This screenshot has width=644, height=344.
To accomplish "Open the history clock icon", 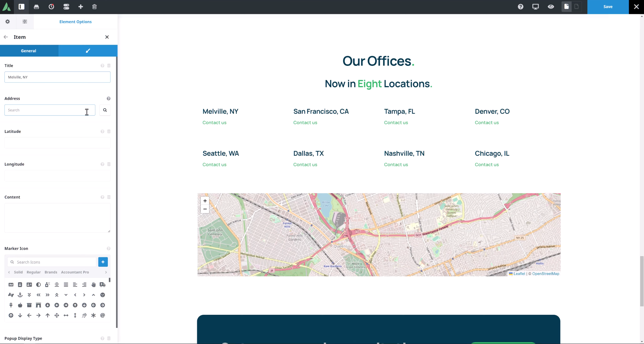I will [51, 7].
